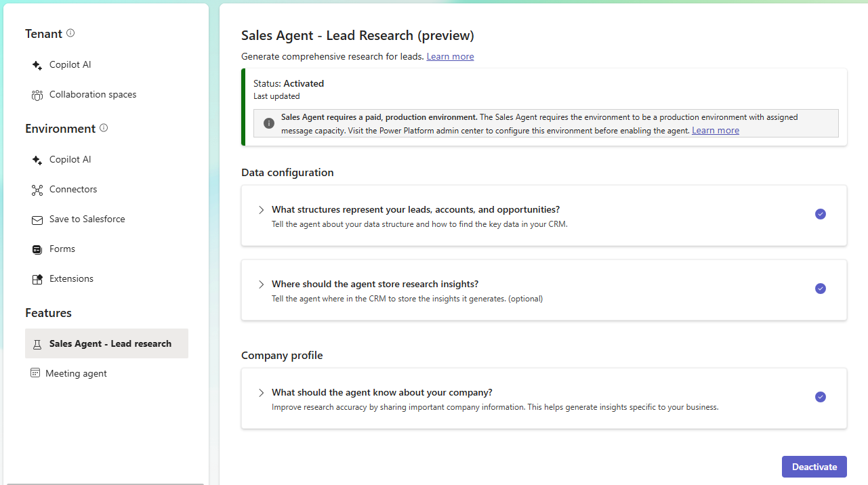Open Copilot AI under Environment
The height and width of the screenshot is (485, 868).
70,160
